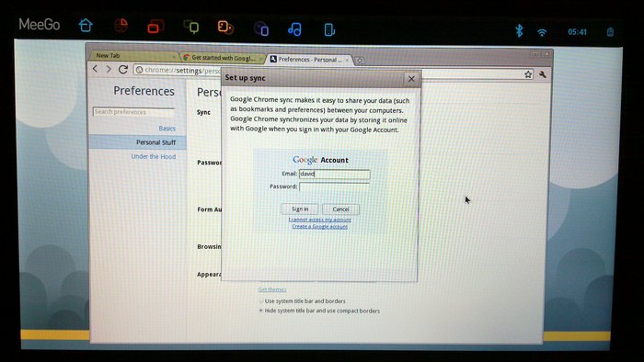Open the orange people icon
This screenshot has height=362, width=644.
click(x=225, y=27)
